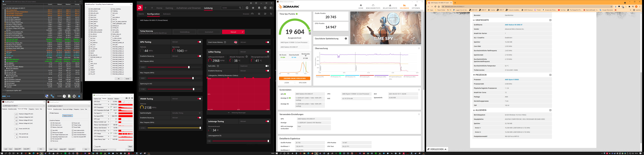Toggle VRAM-Tuning switch
This screenshot has width=644, height=155.
coord(199,99)
